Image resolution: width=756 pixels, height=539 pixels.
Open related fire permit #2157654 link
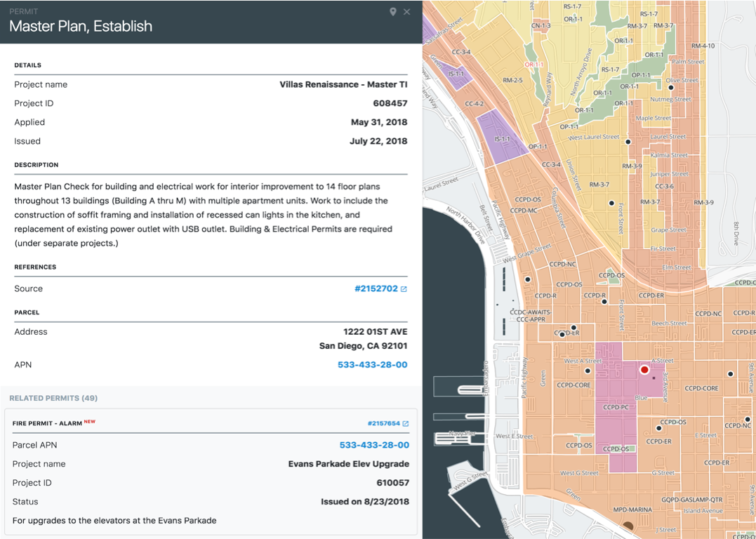pos(383,424)
